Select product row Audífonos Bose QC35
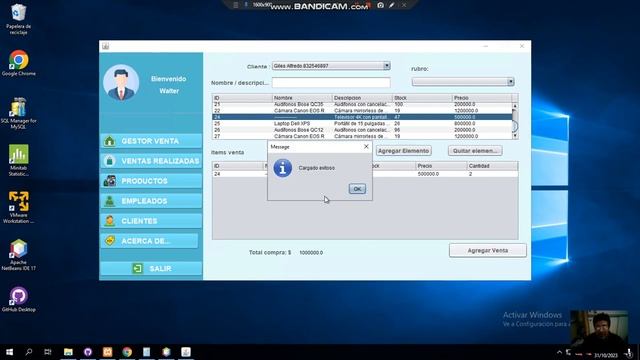 click(362, 104)
